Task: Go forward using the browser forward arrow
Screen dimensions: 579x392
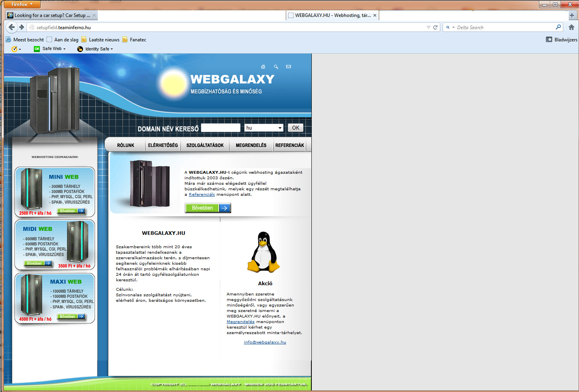Action: click(22, 27)
